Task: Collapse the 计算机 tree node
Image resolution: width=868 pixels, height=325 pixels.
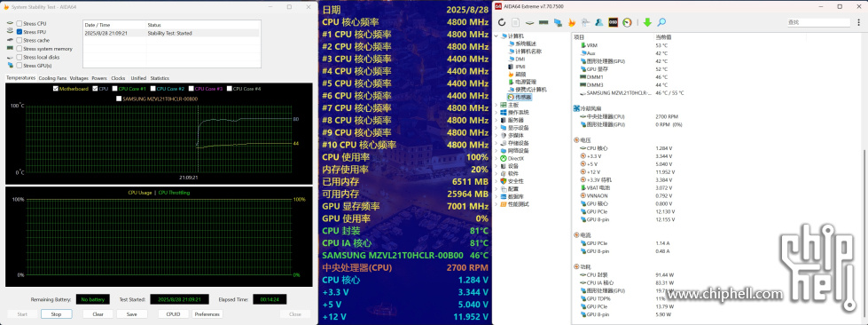Action: (496, 36)
